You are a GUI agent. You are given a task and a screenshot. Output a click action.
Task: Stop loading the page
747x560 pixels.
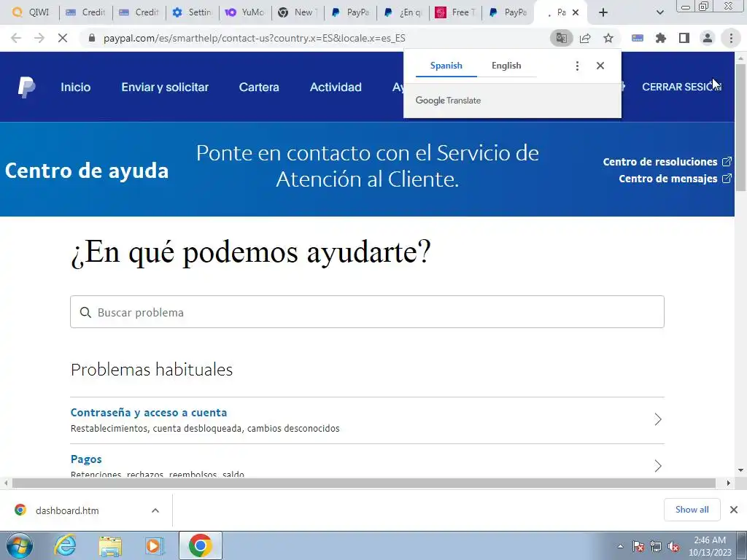coord(63,38)
